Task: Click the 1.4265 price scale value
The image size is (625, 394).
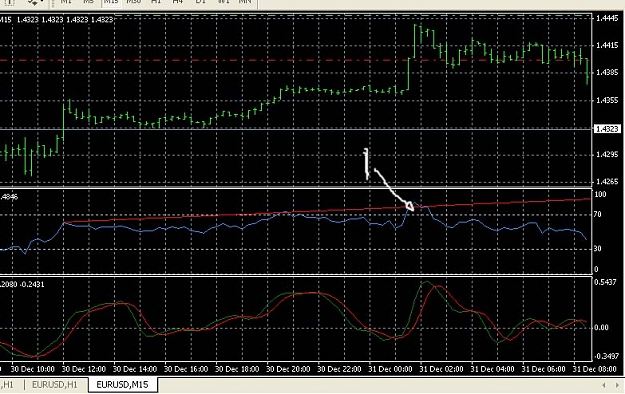Action: click(607, 181)
